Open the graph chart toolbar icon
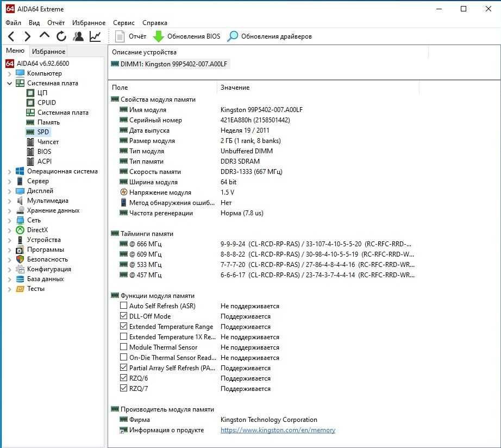The image size is (501, 448). (x=95, y=36)
